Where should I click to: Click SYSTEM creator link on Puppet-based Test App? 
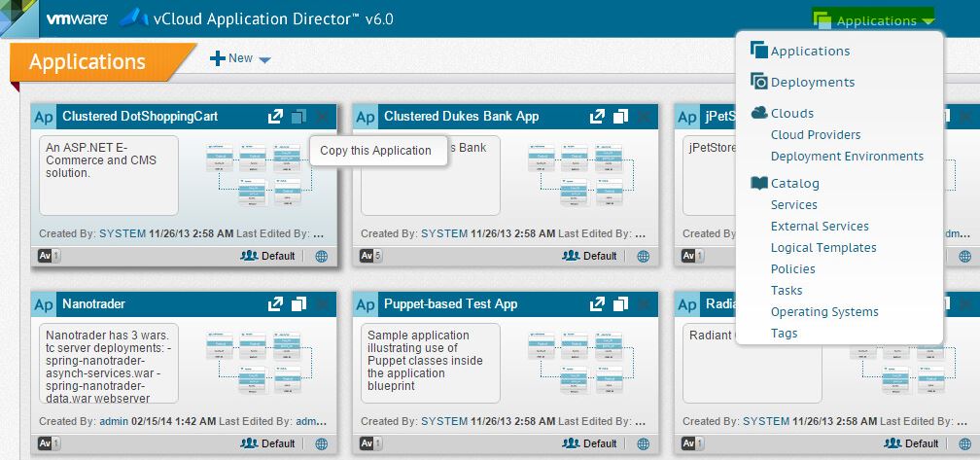coord(444,421)
